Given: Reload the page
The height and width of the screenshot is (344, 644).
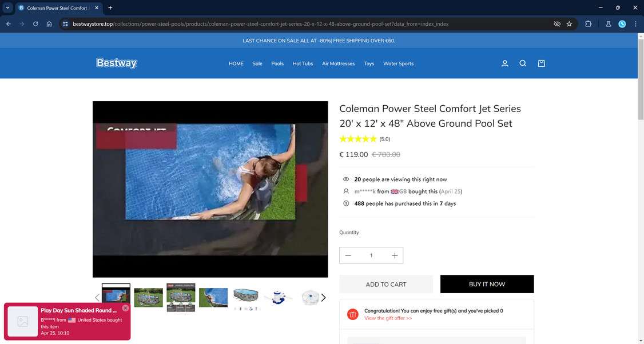Looking at the screenshot, I should coord(35,24).
